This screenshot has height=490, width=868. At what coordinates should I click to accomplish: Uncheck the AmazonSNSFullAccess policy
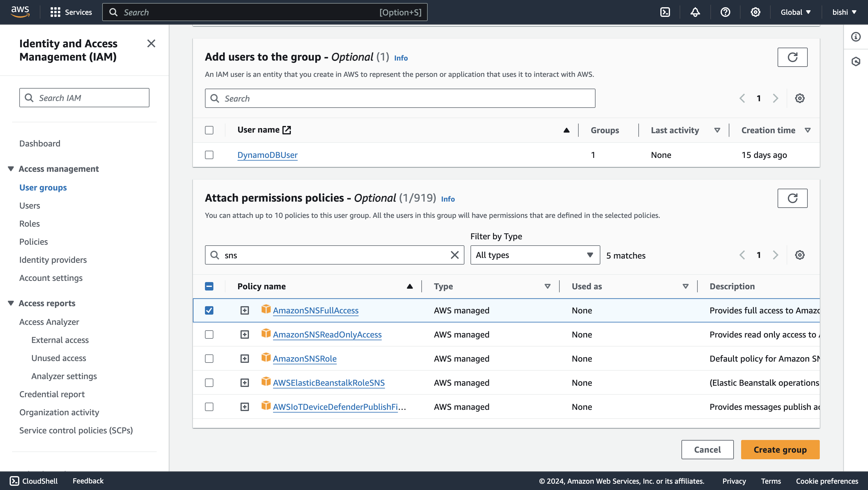tap(209, 310)
